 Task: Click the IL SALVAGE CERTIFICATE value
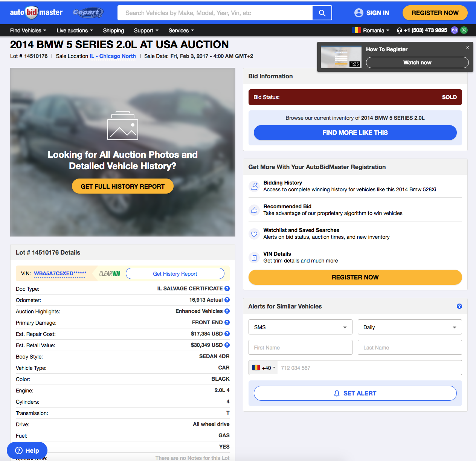(x=190, y=289)
